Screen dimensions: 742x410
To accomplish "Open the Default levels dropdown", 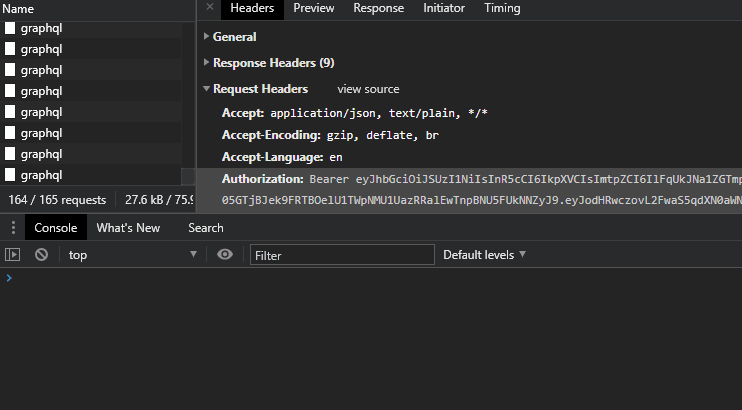I will 485,255.
